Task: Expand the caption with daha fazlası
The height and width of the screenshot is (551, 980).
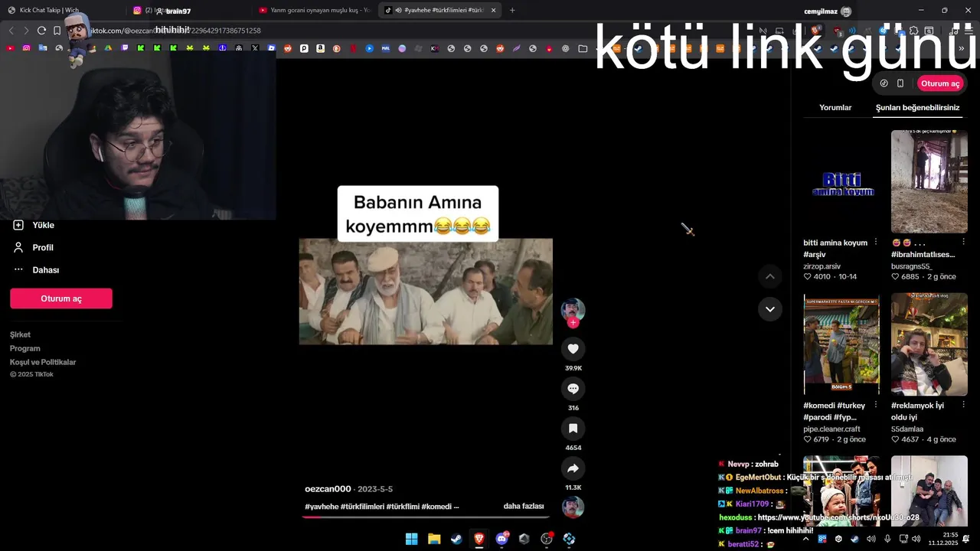Action: coord(524,507)
